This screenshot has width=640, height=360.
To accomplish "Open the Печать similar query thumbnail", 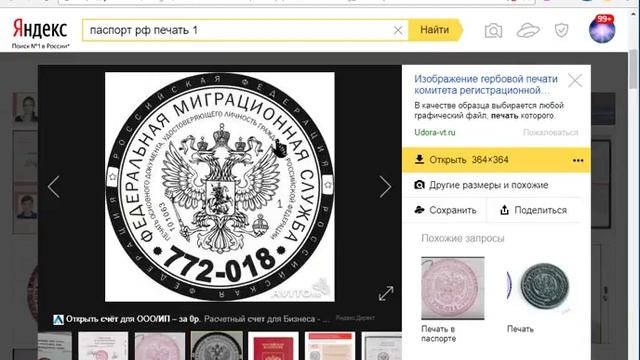I will [539, 288].
